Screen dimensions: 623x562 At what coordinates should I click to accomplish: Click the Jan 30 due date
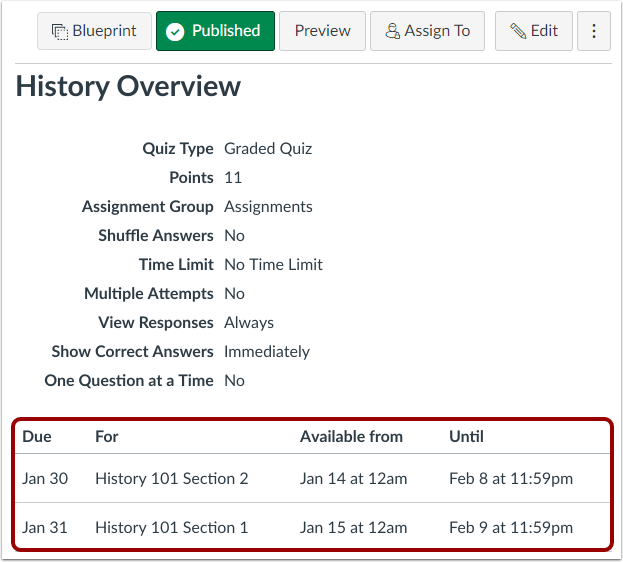tap(45, 479)
